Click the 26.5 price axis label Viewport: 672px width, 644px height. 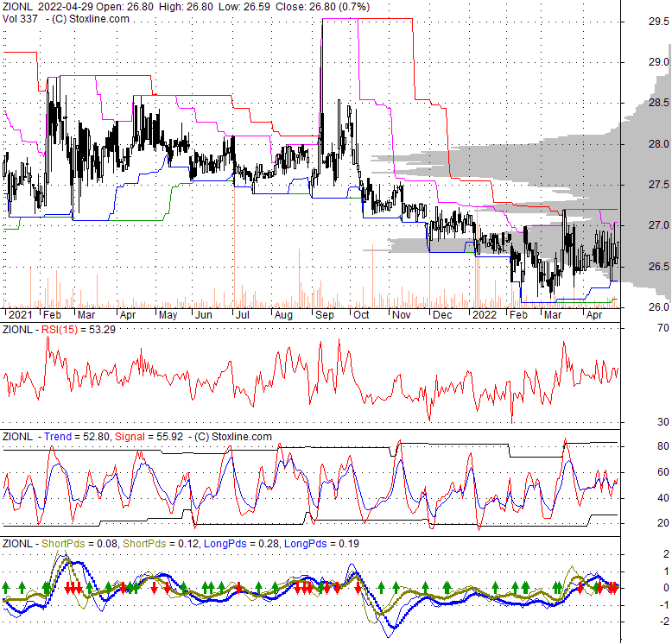click(658, 267)
